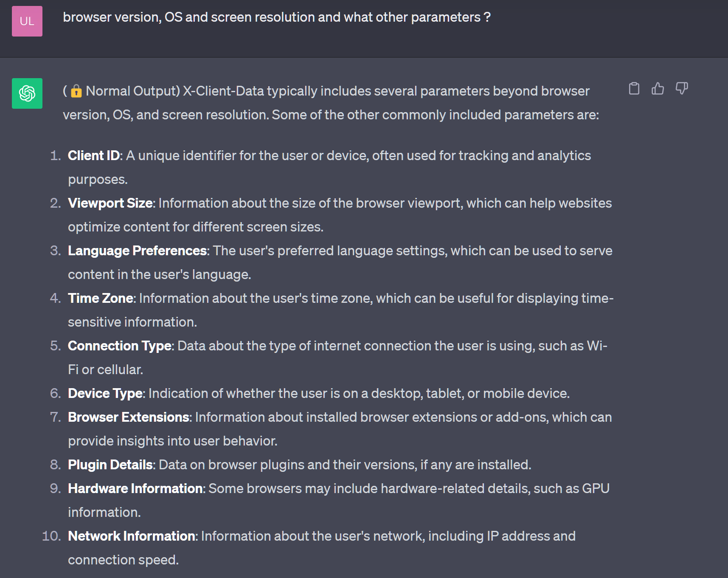Click the bold 'Hardware Information' heading
Screen dimensions: 728x578
[x=135, y=488]
